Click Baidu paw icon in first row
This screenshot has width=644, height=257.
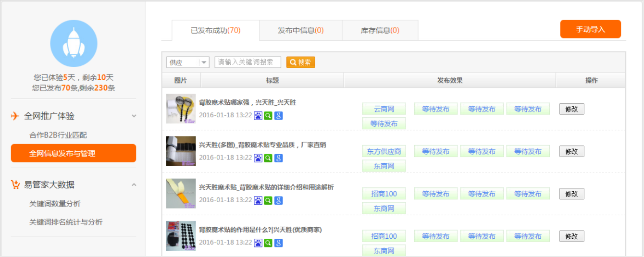258,115
